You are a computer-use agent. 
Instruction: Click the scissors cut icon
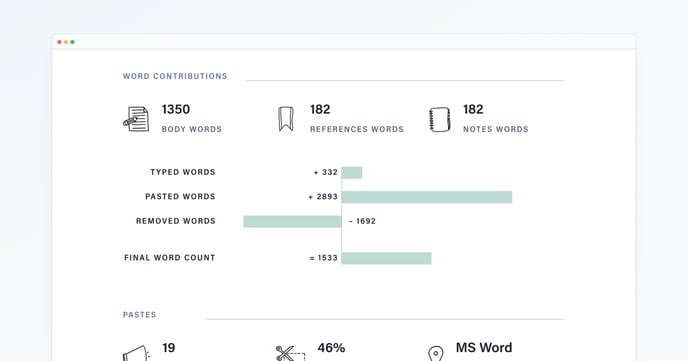[290, 354]
